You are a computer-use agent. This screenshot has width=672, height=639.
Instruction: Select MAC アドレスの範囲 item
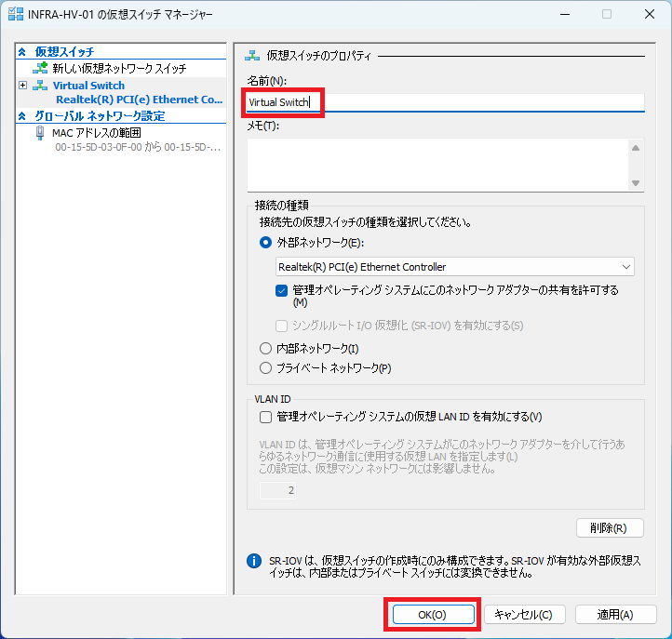[97, 133]
